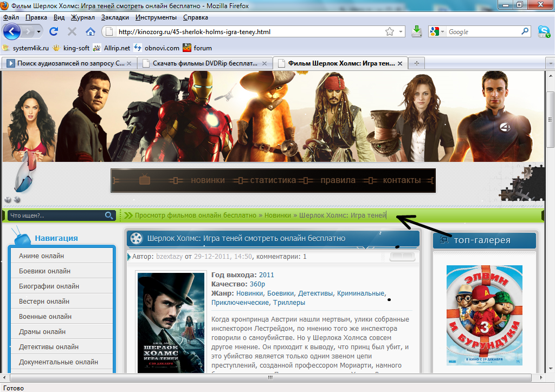Open the Alvin and Chipmunks poster thumbnail
This screenshot has width=555, height=392.
point(484,315)
